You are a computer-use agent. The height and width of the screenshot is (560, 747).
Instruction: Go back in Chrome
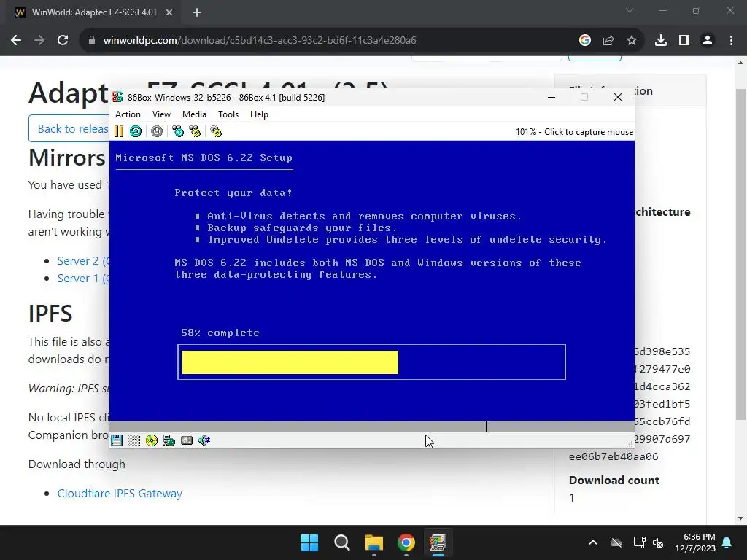tap(16, 41)
